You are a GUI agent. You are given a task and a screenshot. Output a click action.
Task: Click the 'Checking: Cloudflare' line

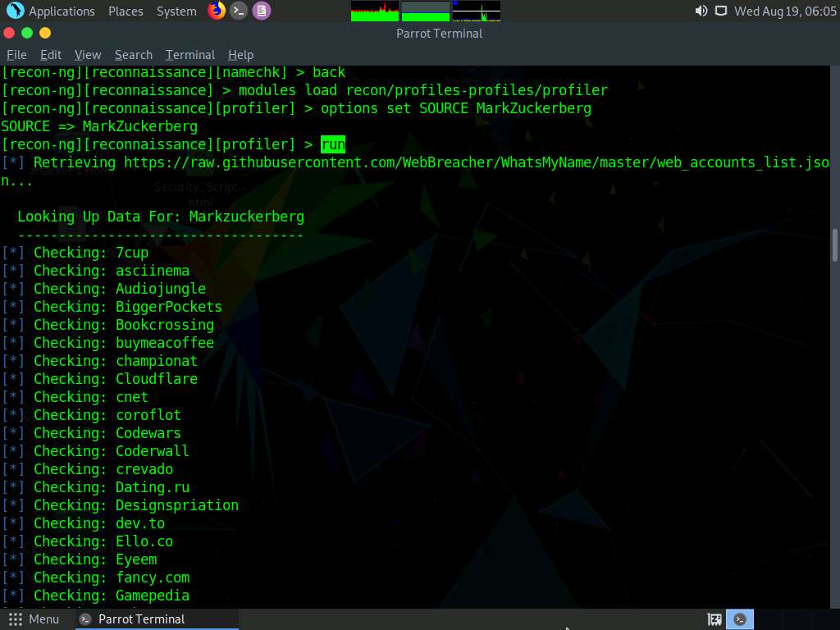click(x=99, y=379)
